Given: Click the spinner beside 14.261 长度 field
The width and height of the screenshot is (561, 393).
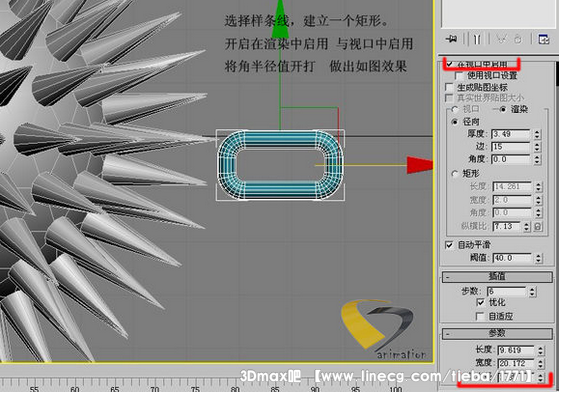Looking at the screenshot, I should [x=538, y=186].
